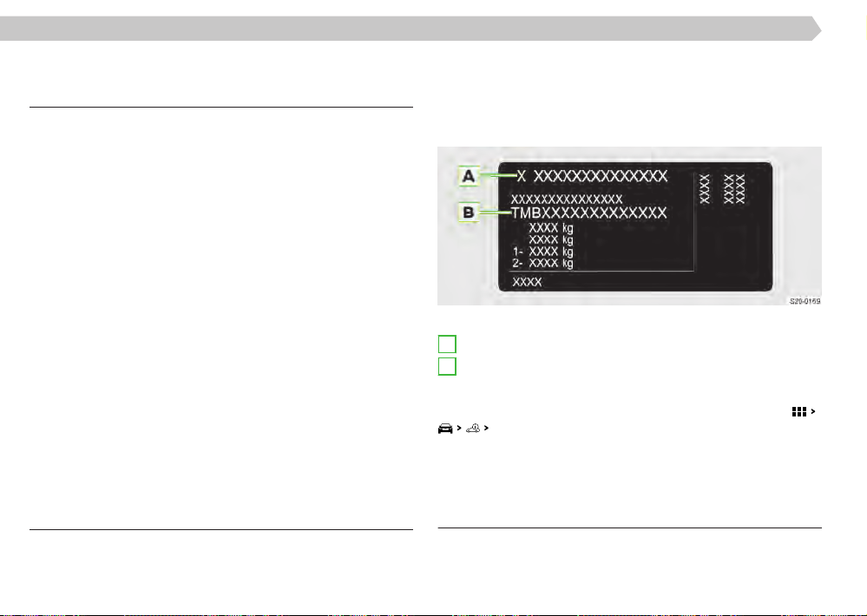Click the apps grid menu icon

[798, 412]
